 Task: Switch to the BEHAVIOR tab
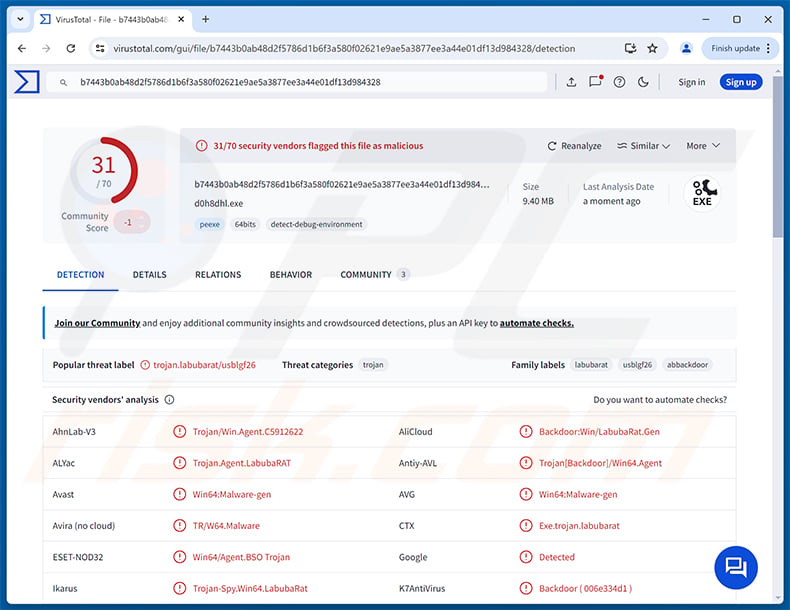coord(291,275)
